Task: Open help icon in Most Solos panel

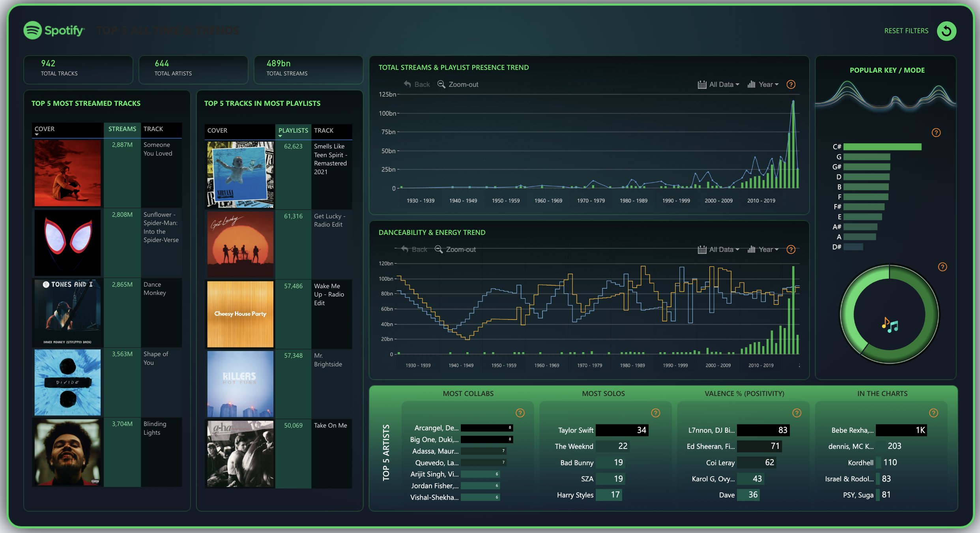Action: [656, 413]
